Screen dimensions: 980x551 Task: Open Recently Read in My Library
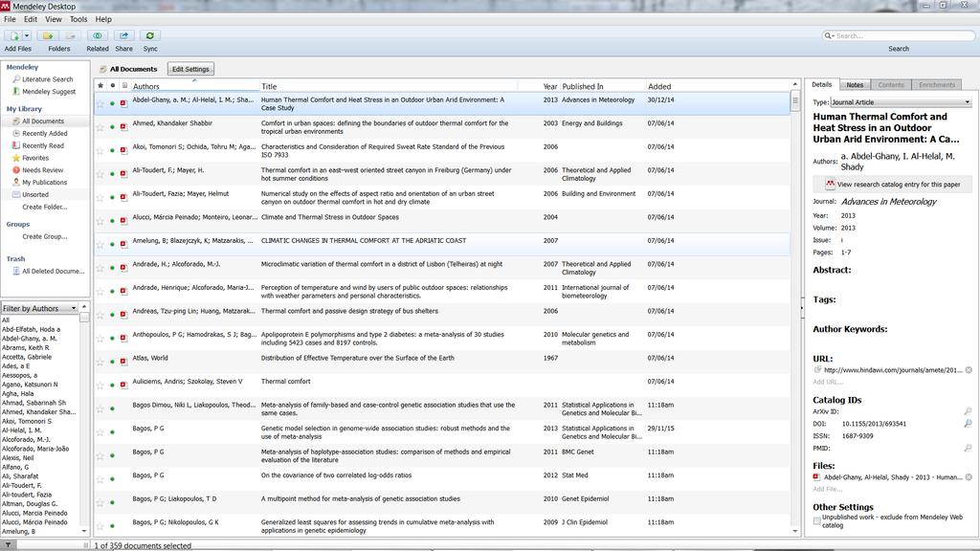click(x=42, y=145)
